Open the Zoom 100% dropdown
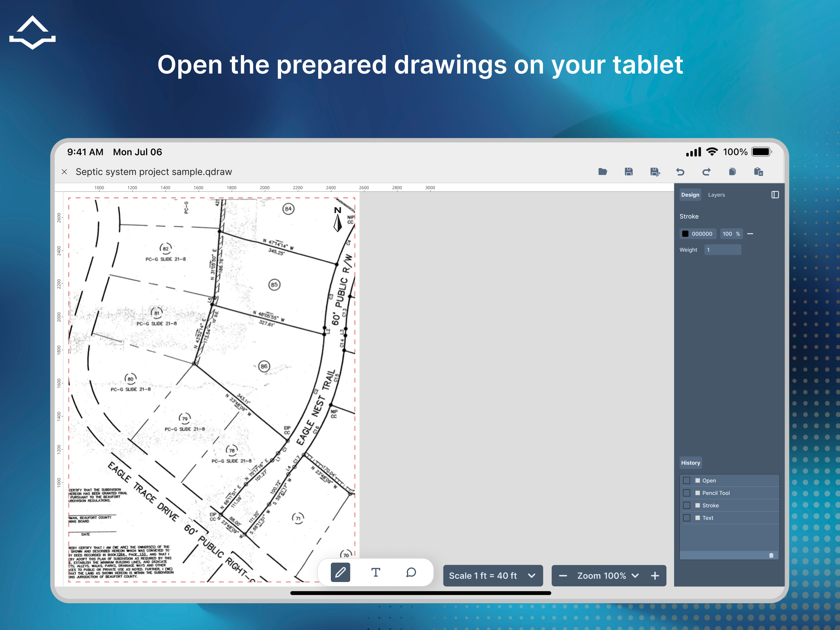The width and height of the screenshot is (840, 630). point(608,576)
